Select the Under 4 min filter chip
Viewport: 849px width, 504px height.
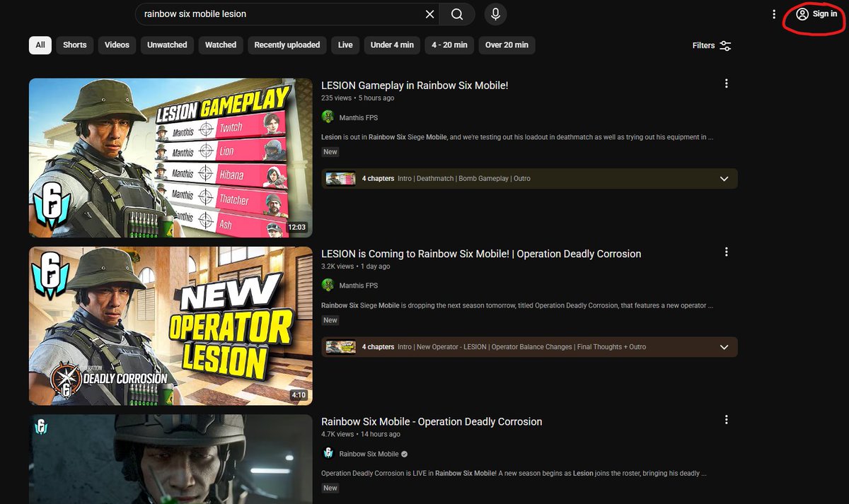(x=392, y=45)
